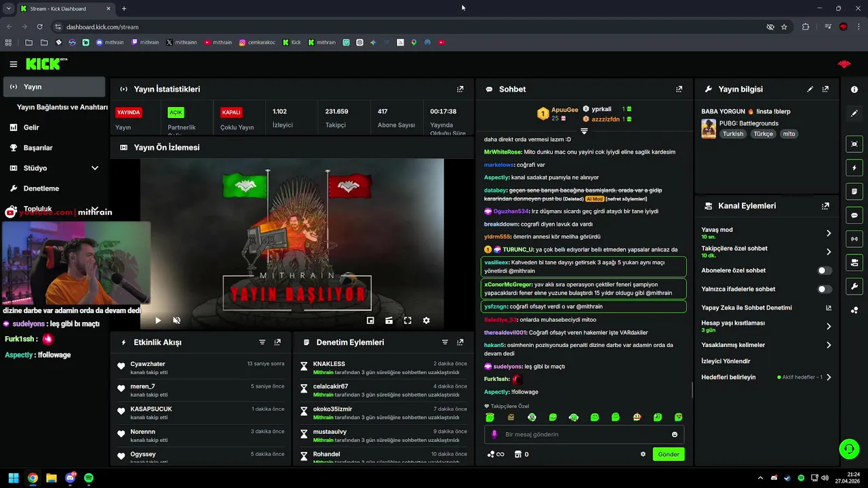
Task: Enable Abonelere özel sohbet switch
Action: click(825, 270)
